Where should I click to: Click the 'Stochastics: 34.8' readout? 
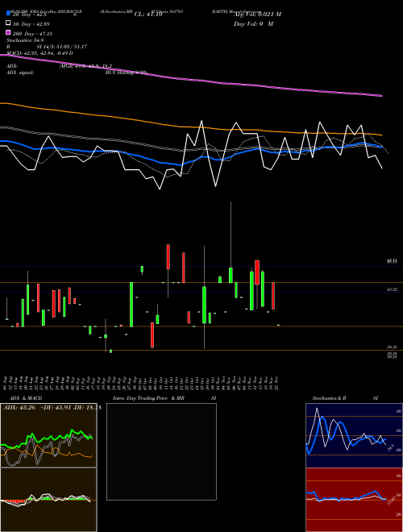point(25,40)
